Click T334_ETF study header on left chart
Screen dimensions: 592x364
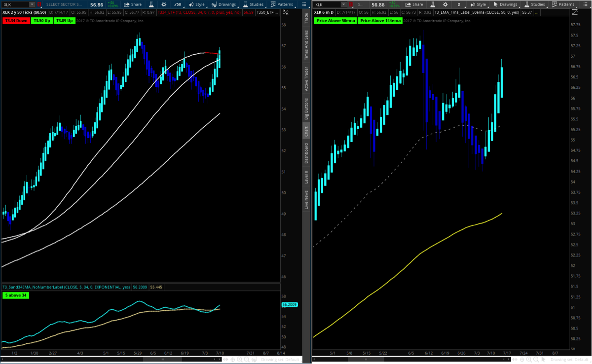click(198, 12)
